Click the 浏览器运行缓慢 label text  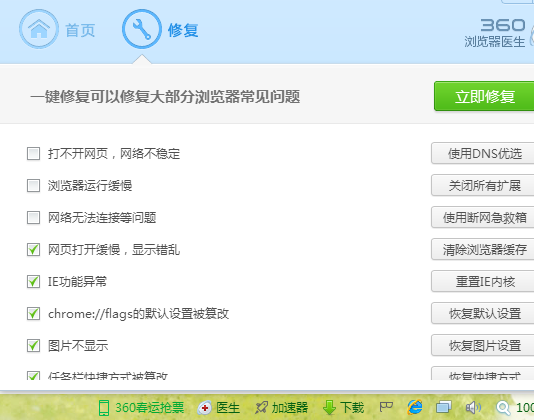click(90, 186)
